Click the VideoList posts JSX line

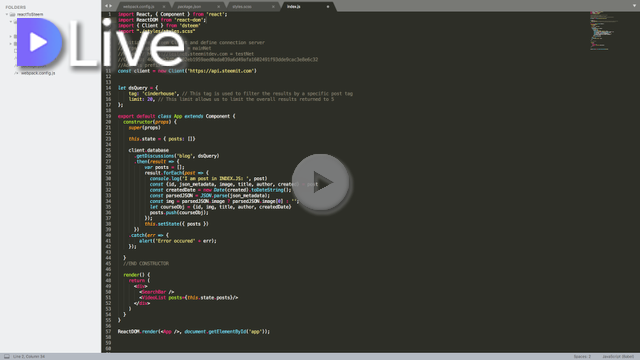coord(189,298)
